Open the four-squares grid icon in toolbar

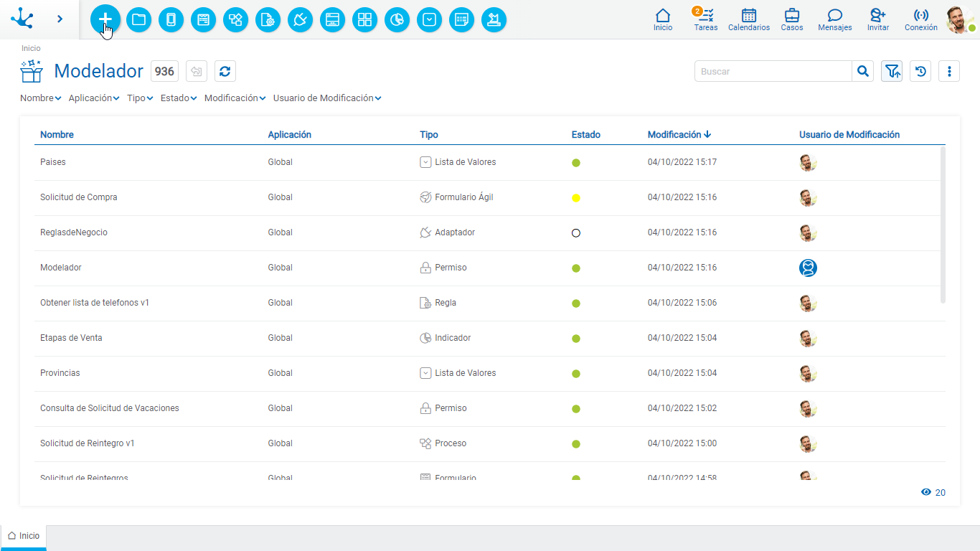tap(364, 19)
